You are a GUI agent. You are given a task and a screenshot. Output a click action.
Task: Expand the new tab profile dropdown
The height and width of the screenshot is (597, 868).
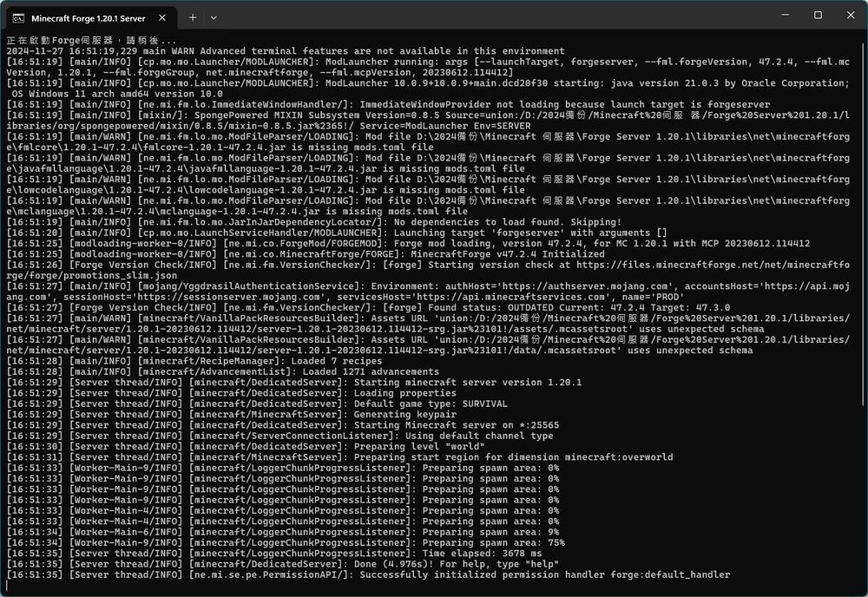(214, 16)
